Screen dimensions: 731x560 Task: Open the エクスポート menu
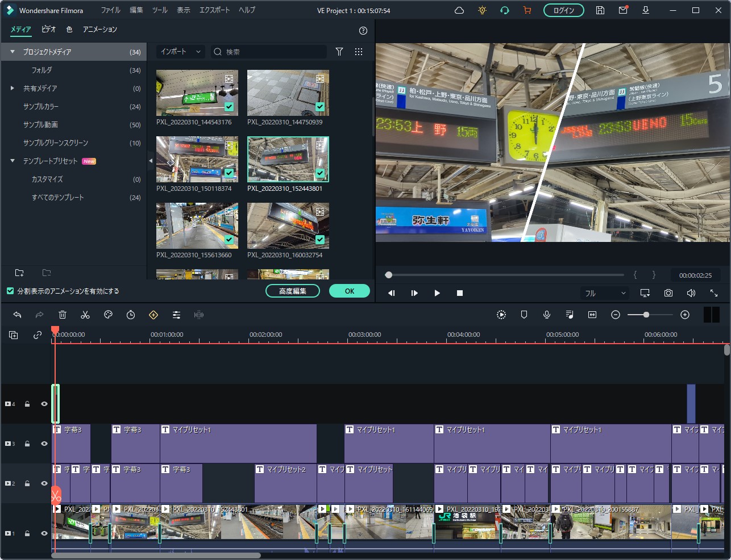tap(214, 10)
